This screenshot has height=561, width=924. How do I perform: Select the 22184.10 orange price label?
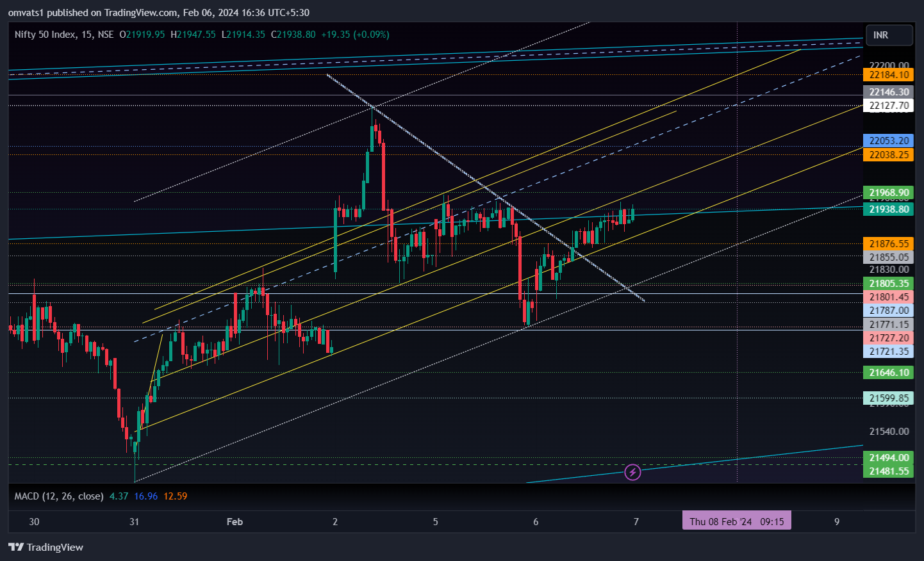pyautogui.click(x=888, y=75)
